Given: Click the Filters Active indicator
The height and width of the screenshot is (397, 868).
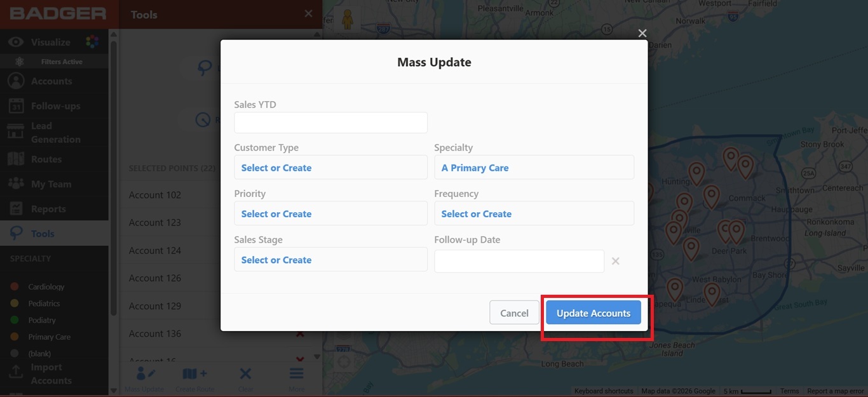Looking at the screenshot, I should 54,62.
